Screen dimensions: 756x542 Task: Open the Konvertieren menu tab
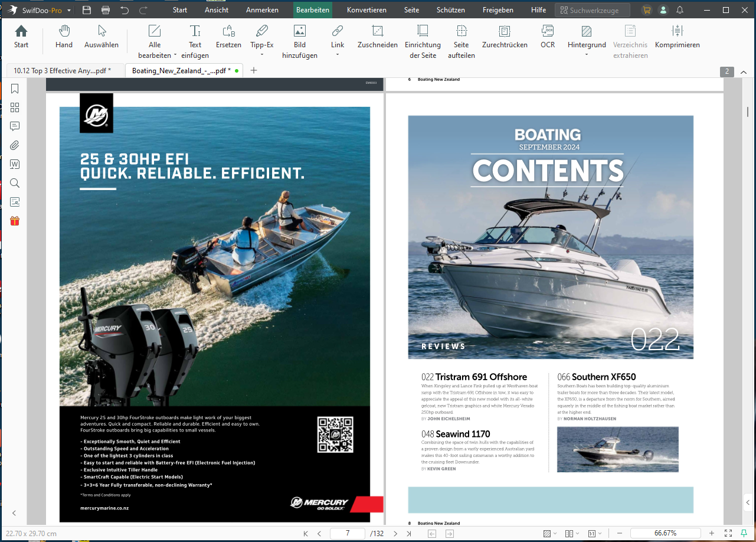(x=366, y=10)
